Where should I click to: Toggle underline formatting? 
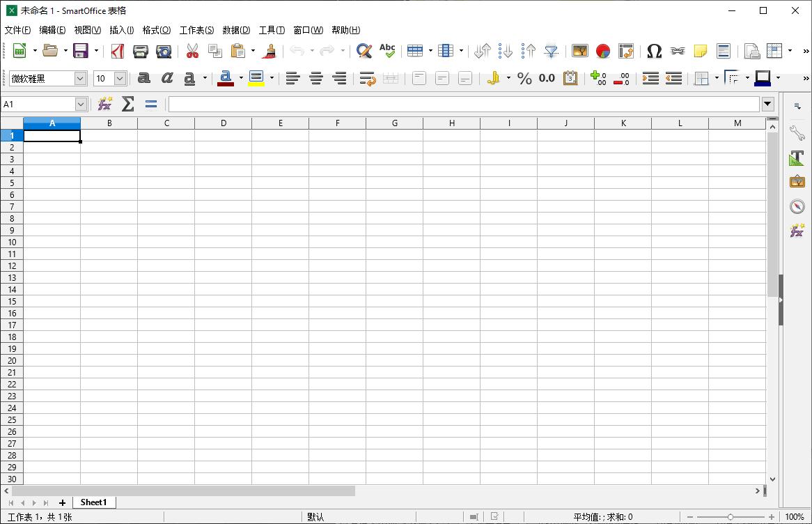(x=189, y=78)
